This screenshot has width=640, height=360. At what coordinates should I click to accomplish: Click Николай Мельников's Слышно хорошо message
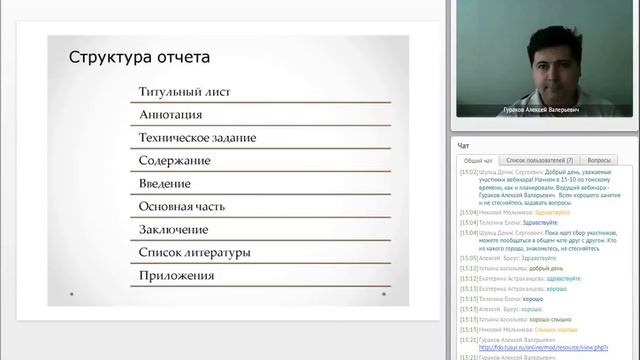tap(519, 330)
